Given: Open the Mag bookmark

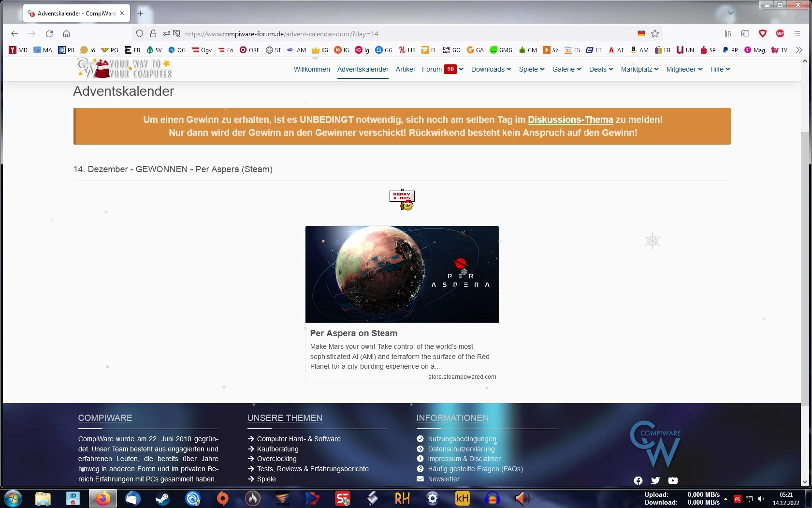Looking at the screenshot, I should tap(754, 50).
